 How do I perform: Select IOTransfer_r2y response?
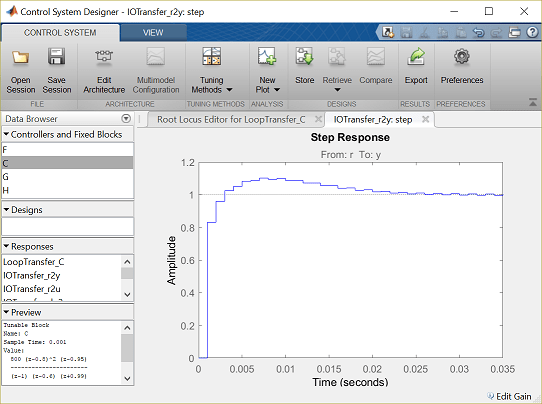point(31,275)
